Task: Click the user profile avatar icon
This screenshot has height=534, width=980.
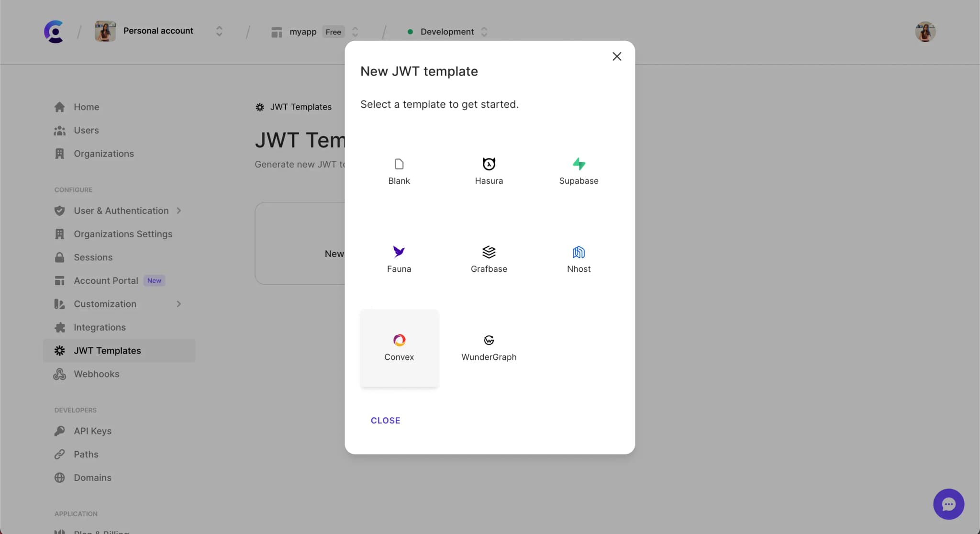Action: 925,32
